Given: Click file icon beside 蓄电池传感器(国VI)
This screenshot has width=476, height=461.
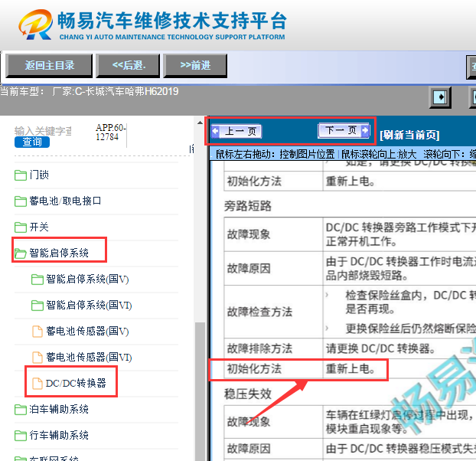Looking at the screenshot, I should 37,358.
